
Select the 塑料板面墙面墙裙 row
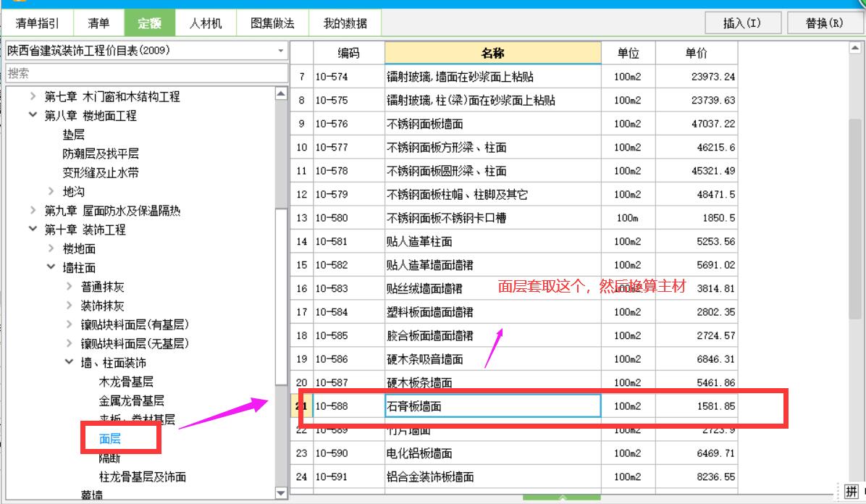[514, 312]
